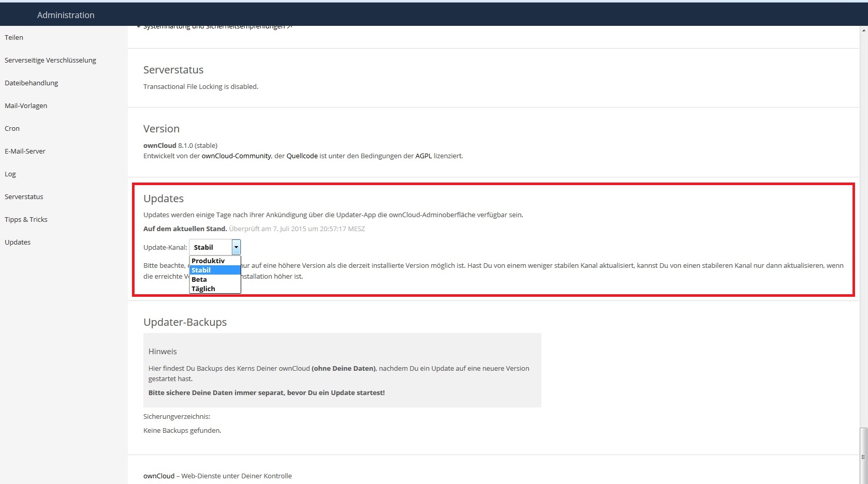The width and height of the screenshot is (868, 484).
Task: Open Tipps & Tricks in sidebar
Action: tap(26, 219)
